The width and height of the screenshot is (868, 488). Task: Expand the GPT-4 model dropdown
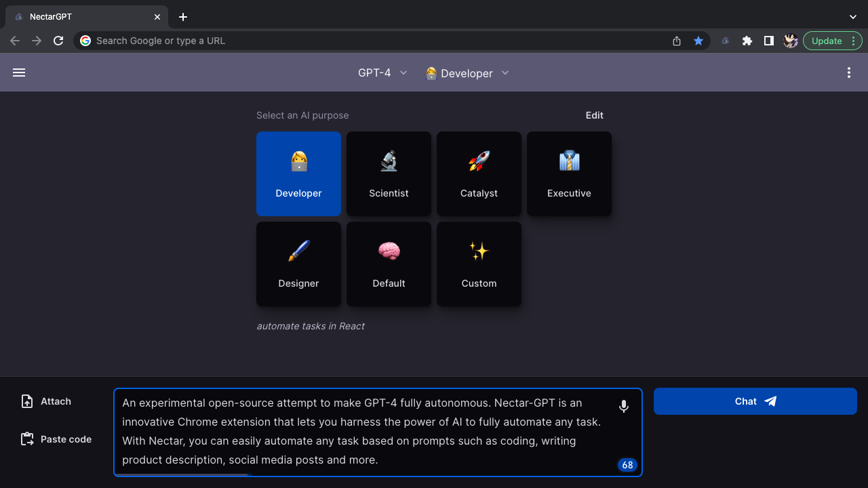click(x=383, y=73)
